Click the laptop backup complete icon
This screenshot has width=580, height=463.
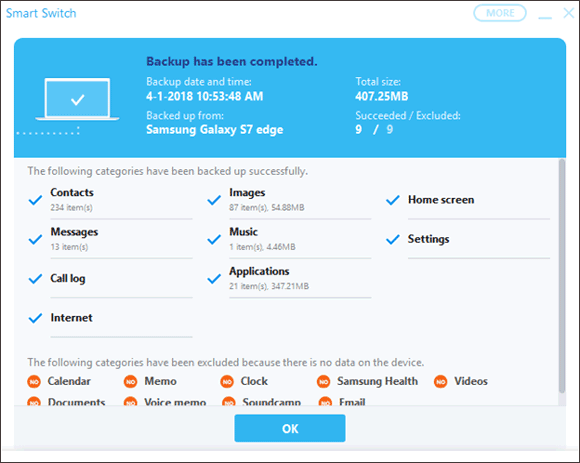(x=77, y=99)
